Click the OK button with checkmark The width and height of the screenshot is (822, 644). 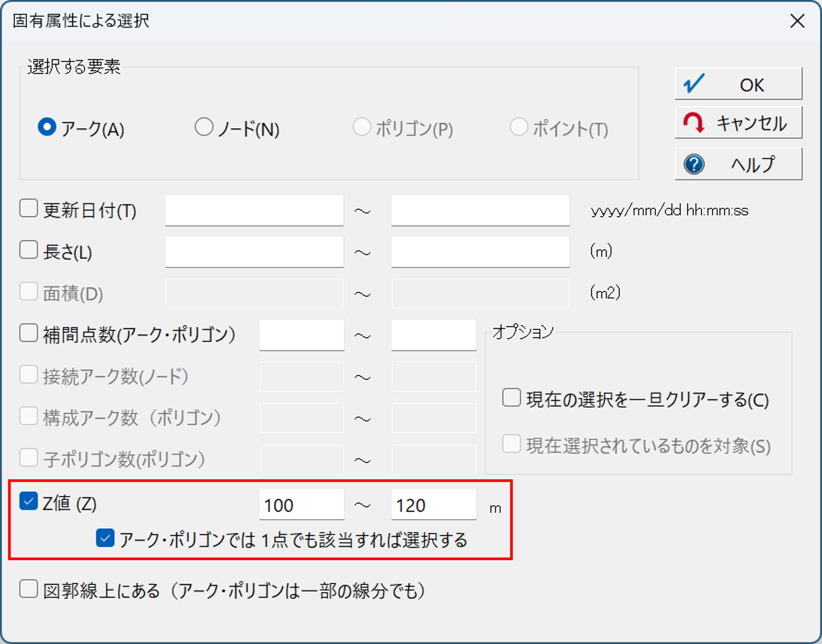click(x=738, y=84)
